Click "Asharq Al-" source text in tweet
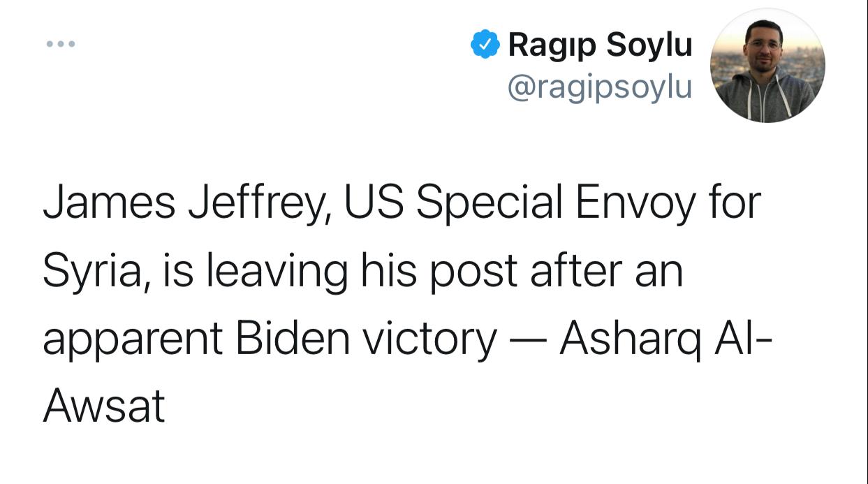This screenshot has height=484, width=868. click(665, 338)
